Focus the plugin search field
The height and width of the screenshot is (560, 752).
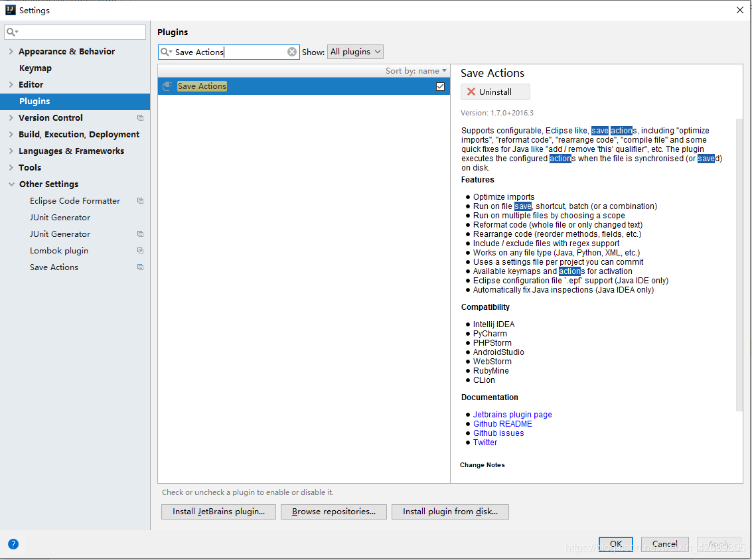tap(229, 52)
